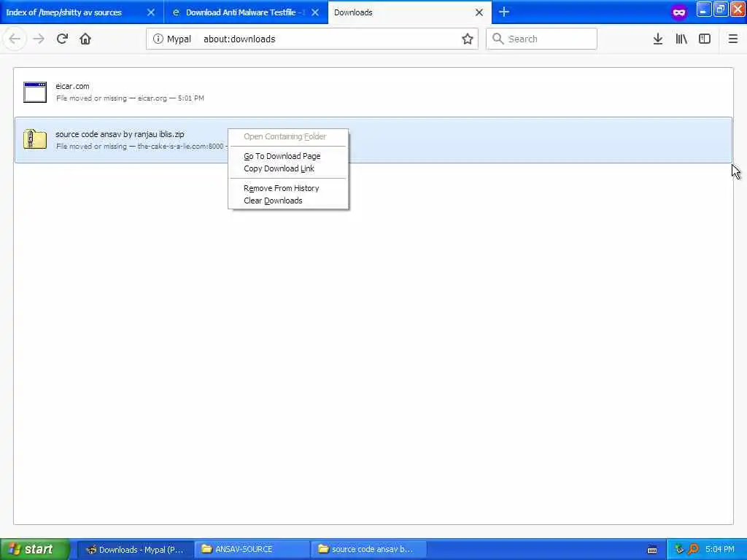Open 'source code ansav b...' taskbar window
The image size is (747, 560).
click(368, 550)
